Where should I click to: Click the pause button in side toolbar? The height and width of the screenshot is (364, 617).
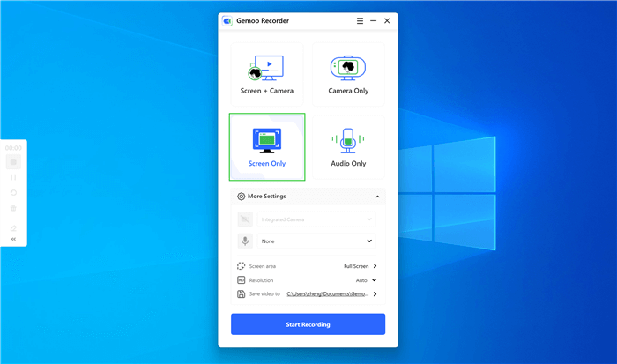tap(13, 177)
